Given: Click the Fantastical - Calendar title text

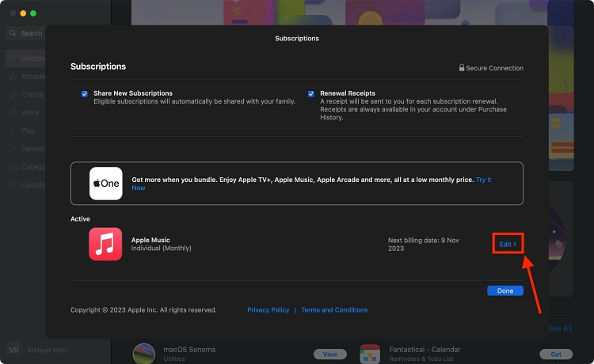Looking at the screenshot, I should [x=425, y=349].
